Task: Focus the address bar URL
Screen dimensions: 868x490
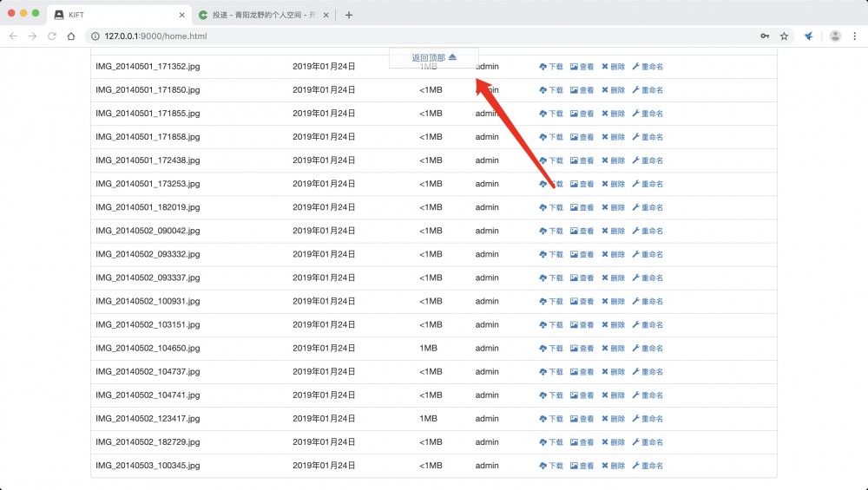Action: click(x=155, y=36)
